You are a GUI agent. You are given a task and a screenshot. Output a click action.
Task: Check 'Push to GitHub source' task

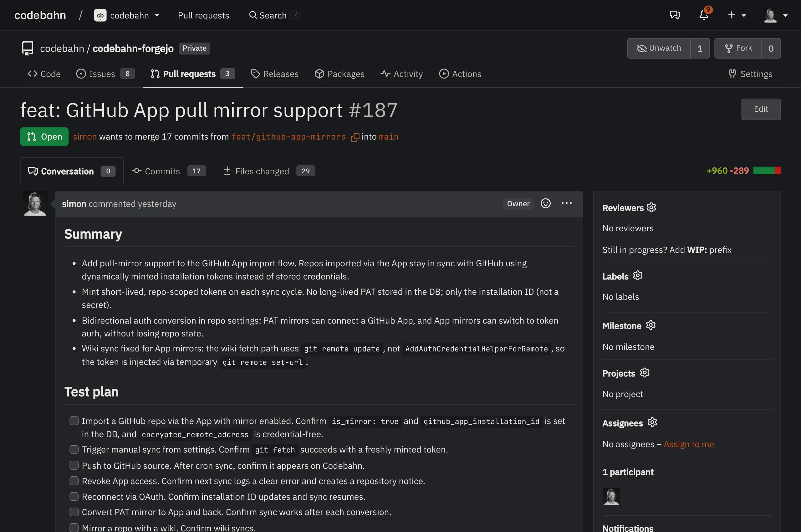(74, 465)
